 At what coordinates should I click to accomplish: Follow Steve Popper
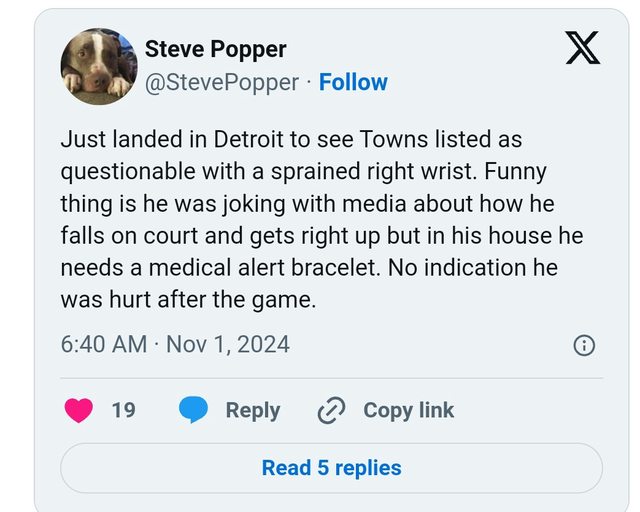[353, 82]
